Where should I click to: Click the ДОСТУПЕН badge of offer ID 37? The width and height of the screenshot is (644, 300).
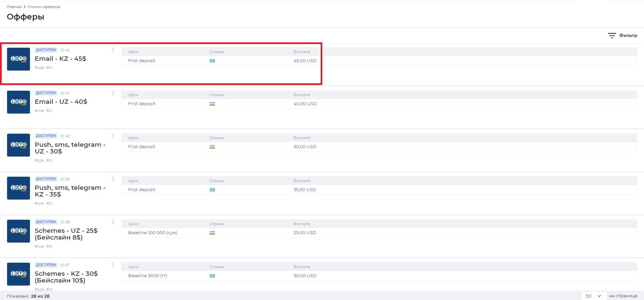(46, 265)
